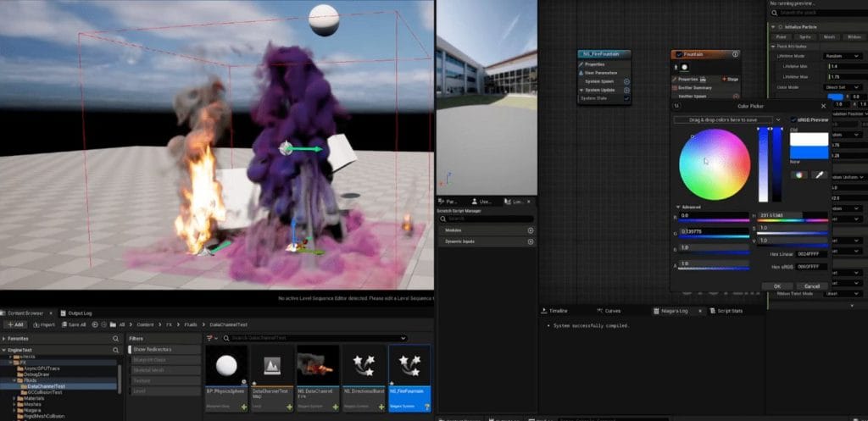Toggle the System State checkbox
Screen dimensions: 868x421
(x=626, y=98)
